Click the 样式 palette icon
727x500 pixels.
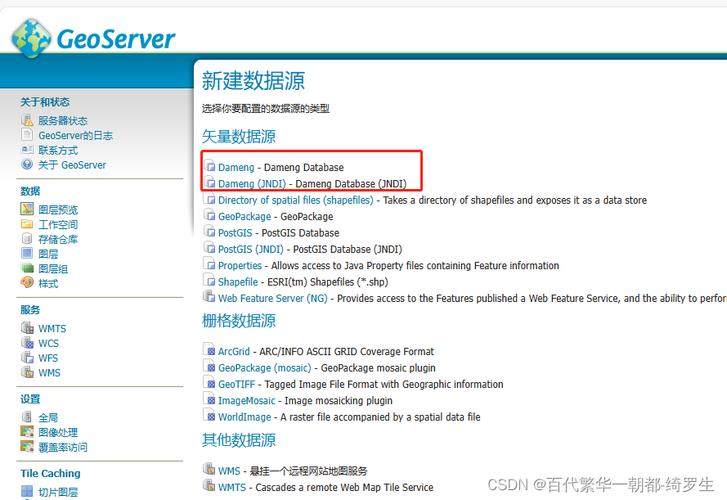point(27,282)
